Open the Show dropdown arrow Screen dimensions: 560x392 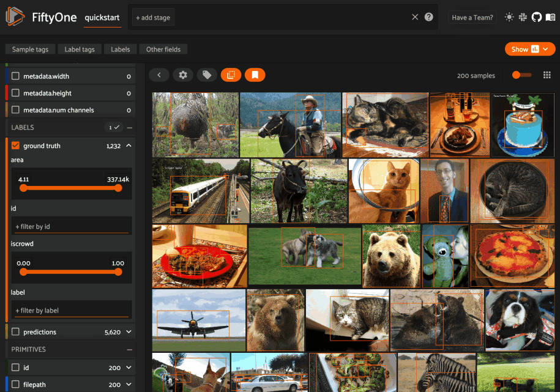[x=546, y=50]
